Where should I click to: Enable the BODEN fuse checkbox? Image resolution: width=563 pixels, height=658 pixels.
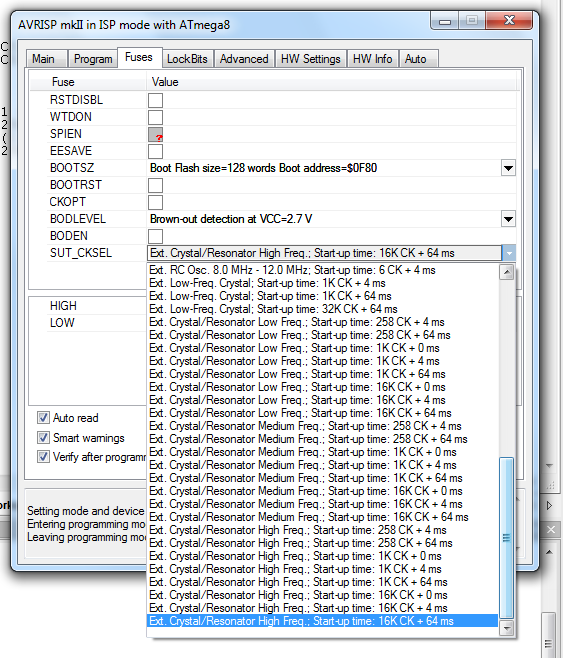pyautogui.click(x=155, y=236)
